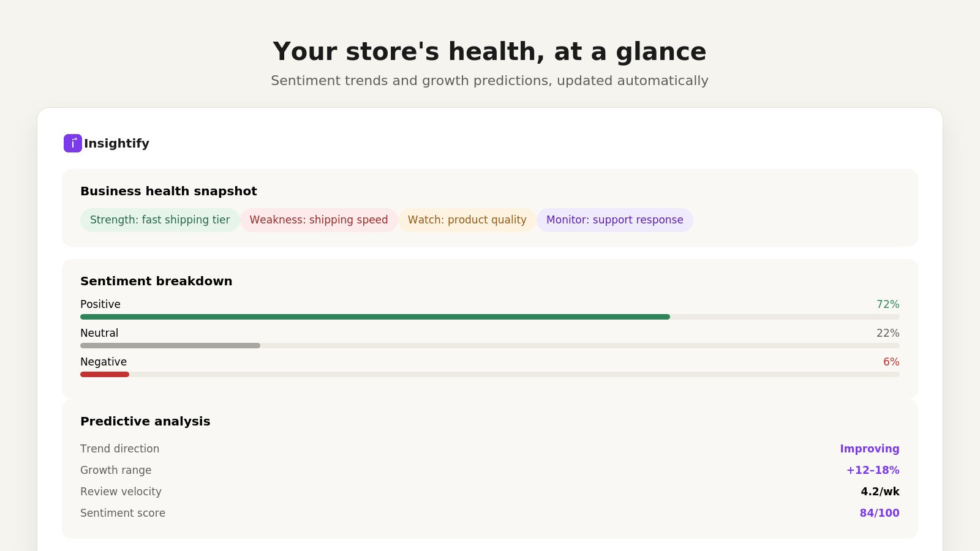Click the 84/100 sentiment score value
980x551 pixels.
pos(880,513)
